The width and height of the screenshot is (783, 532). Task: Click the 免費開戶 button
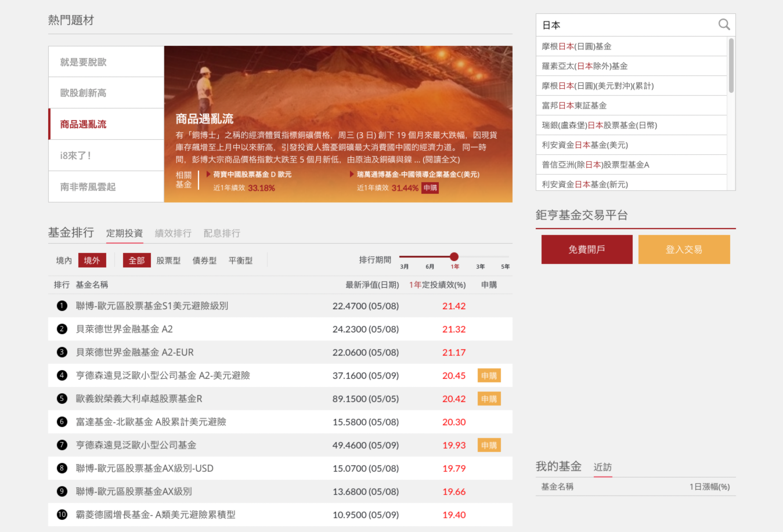pyautogui.click(x=587, y=249)
